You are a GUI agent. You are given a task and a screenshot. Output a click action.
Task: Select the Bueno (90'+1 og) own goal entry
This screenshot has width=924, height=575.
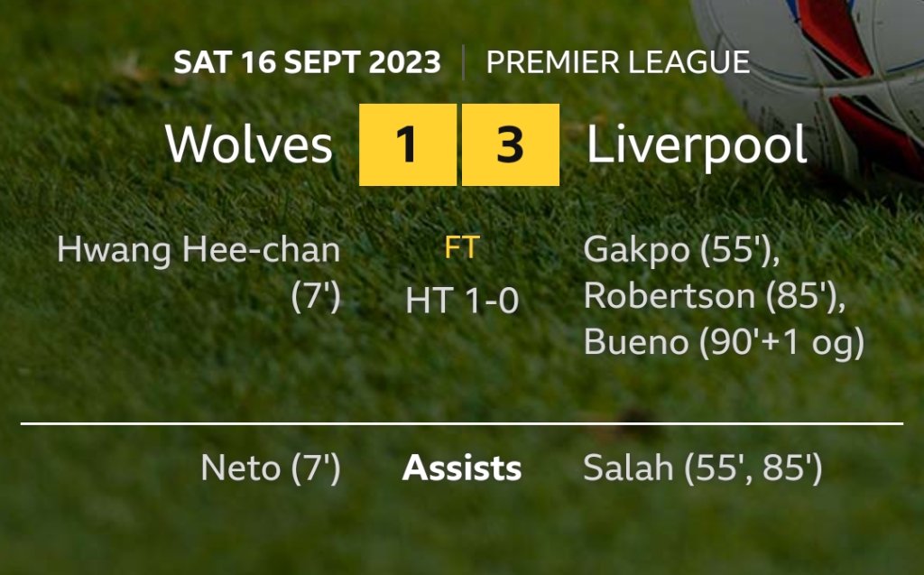coord(724,342)
